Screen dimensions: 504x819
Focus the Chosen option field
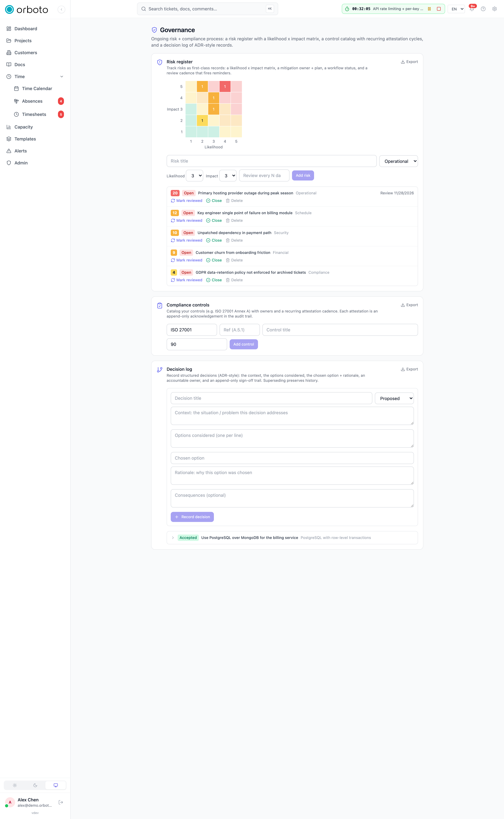point(292,458)
